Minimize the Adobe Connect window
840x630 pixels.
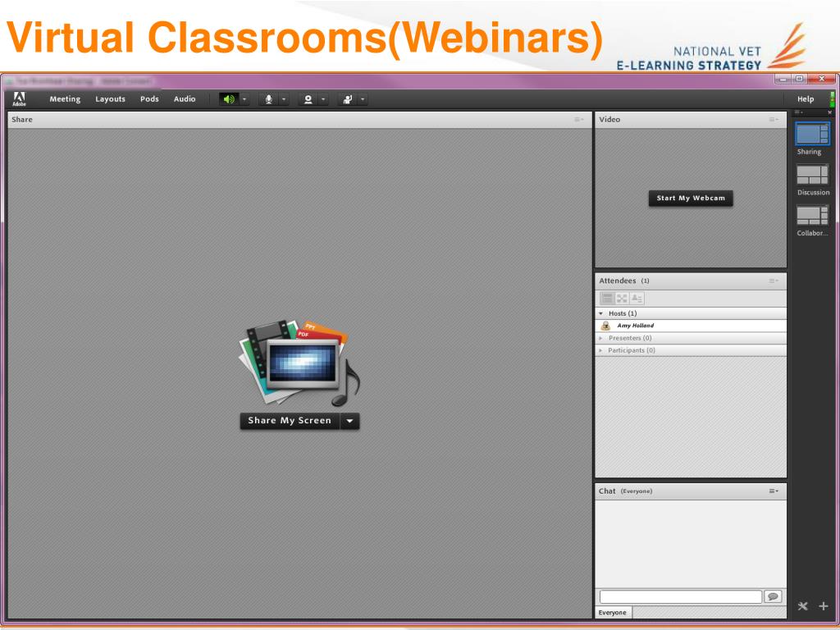783,79
